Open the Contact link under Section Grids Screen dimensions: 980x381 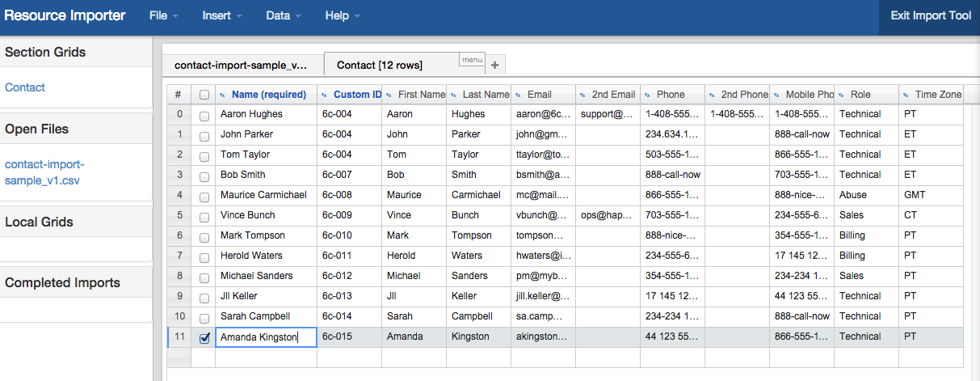pyautogui.click(x=25, y=87)
